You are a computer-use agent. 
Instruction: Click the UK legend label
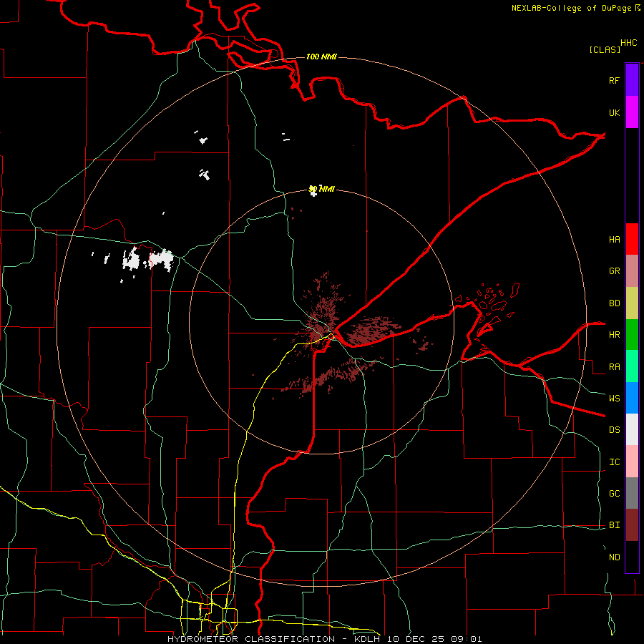(x=614, y=113)
